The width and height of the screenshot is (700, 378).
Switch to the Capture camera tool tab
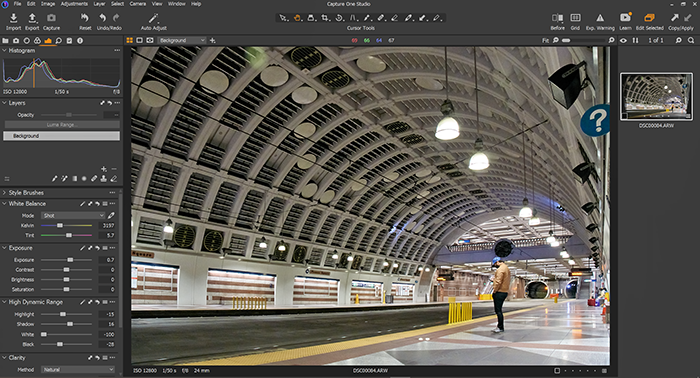click(16, 41)
